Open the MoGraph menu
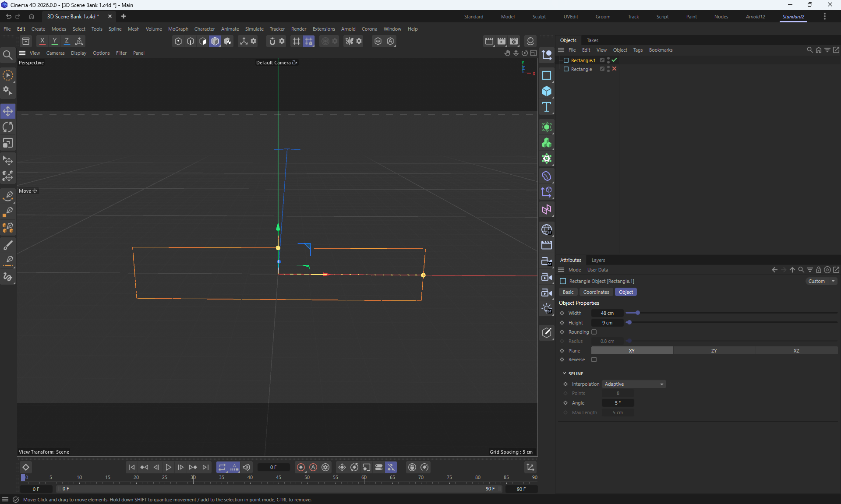The width and height of the screenshot is (841, 504). coord(178,29)
